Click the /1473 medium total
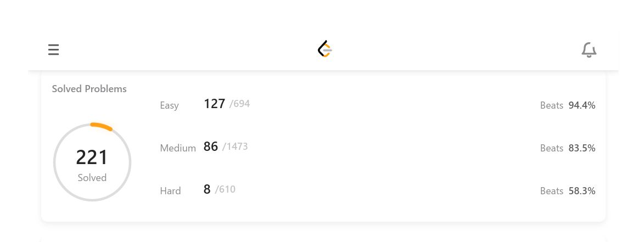The image size is (644, 242). coord(235,147)
